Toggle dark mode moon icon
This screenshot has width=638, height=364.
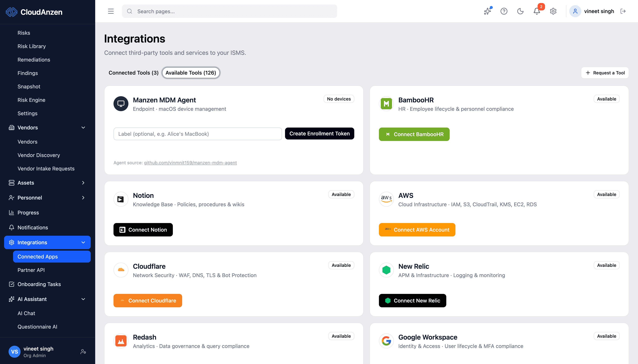pyautogui.click(x=520, y=11)
